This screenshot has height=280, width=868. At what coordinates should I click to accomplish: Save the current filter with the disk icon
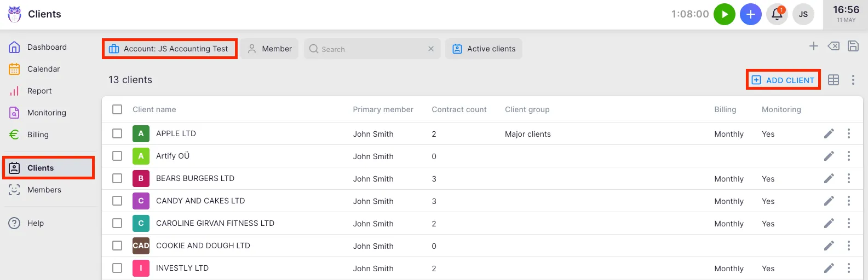(853, 46)
